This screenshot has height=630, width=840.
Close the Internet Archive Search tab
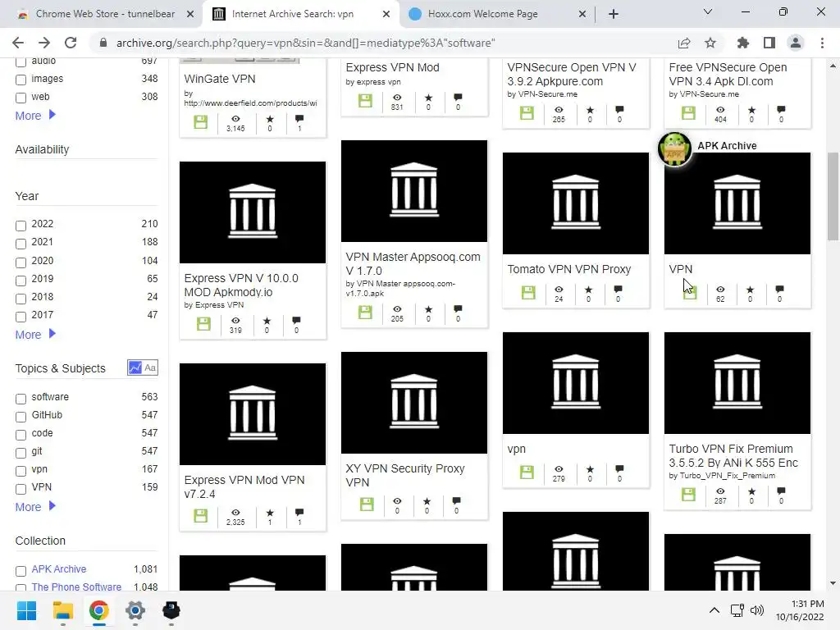[386, 14]
